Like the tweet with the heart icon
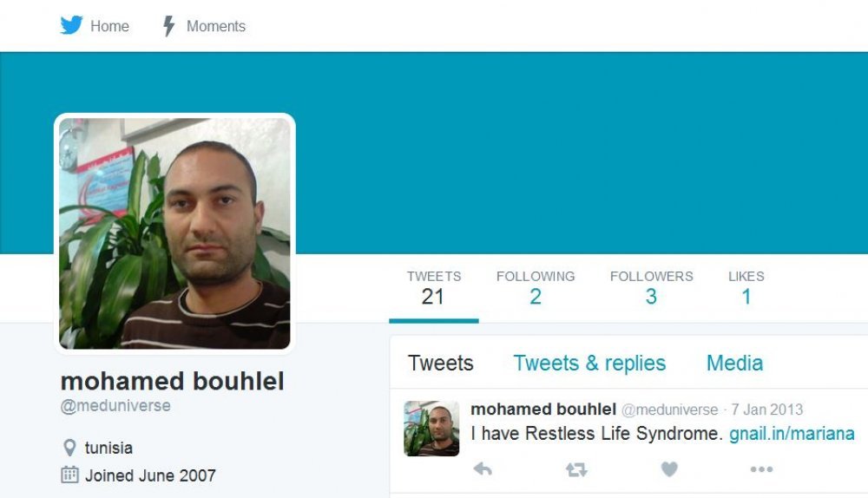 (x=669, y=469)
